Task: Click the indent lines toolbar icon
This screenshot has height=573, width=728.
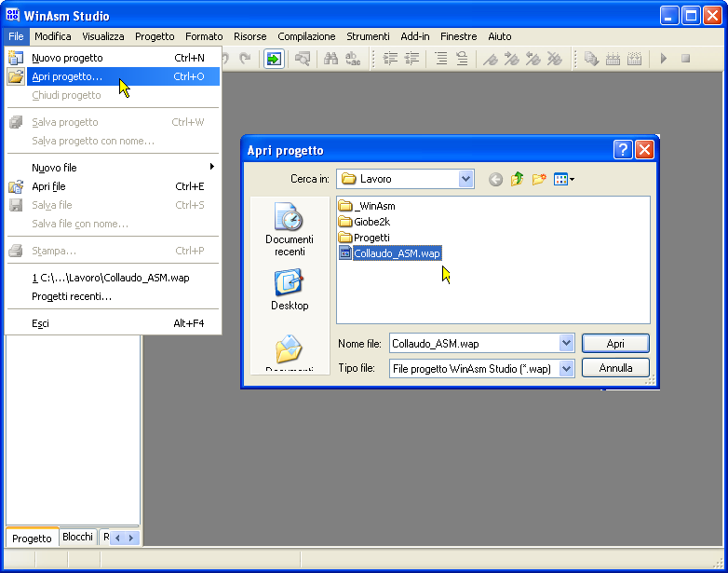Action: tap(390, 59)
